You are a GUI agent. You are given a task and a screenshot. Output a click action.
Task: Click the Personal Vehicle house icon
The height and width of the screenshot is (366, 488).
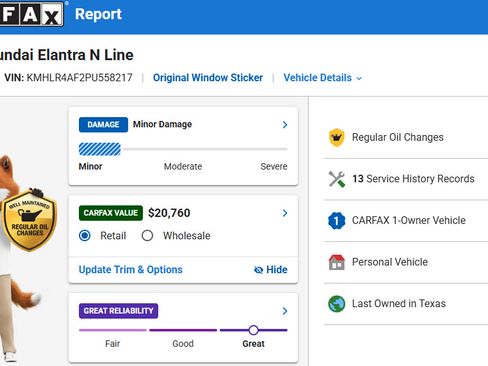pyautogui.click(x=336, y=262)
